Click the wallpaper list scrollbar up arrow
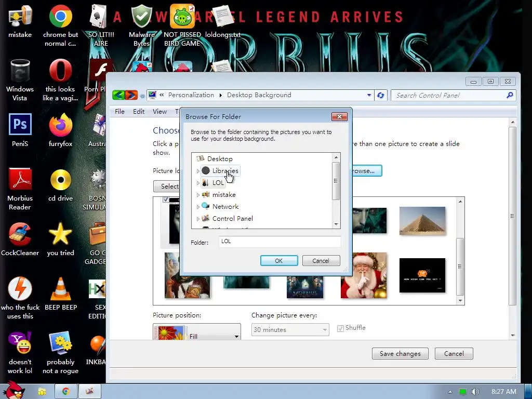Viewport: 532px width, 399px height. tap(460, 202)
